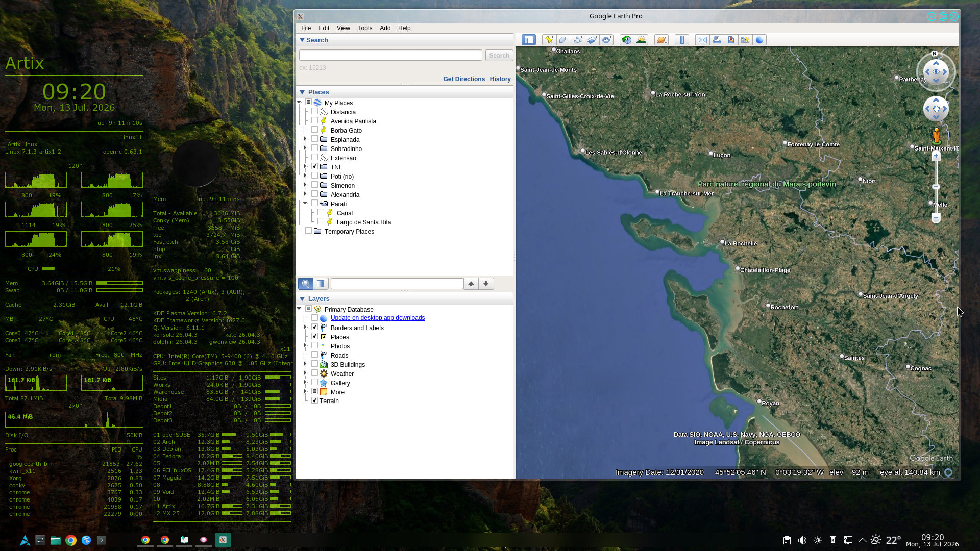Click the zoom in plus button
This screenshot has height=551, width=980.
(936, 156)
